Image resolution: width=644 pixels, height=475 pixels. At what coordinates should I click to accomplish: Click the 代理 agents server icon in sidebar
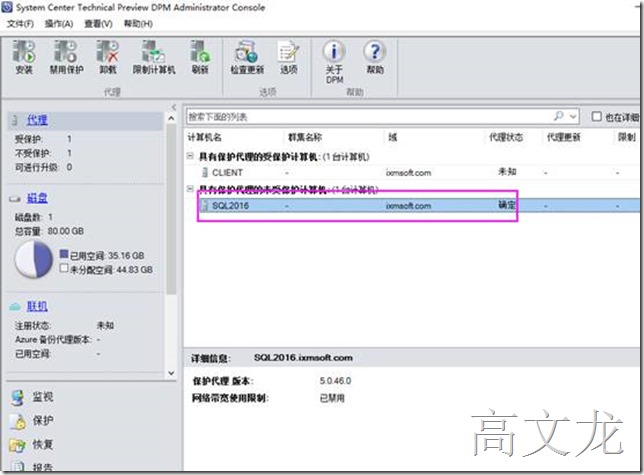click(x=15, y=120)
